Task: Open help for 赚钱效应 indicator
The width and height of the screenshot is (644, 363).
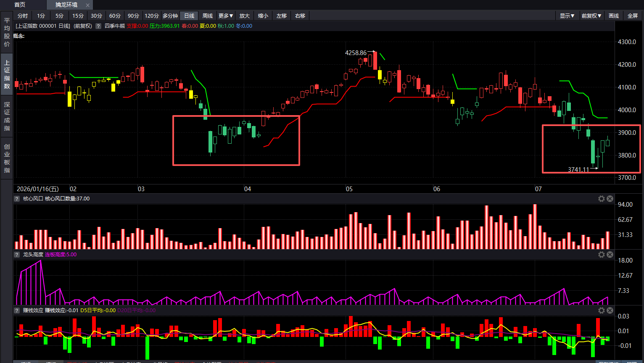Action: (17, 310)
